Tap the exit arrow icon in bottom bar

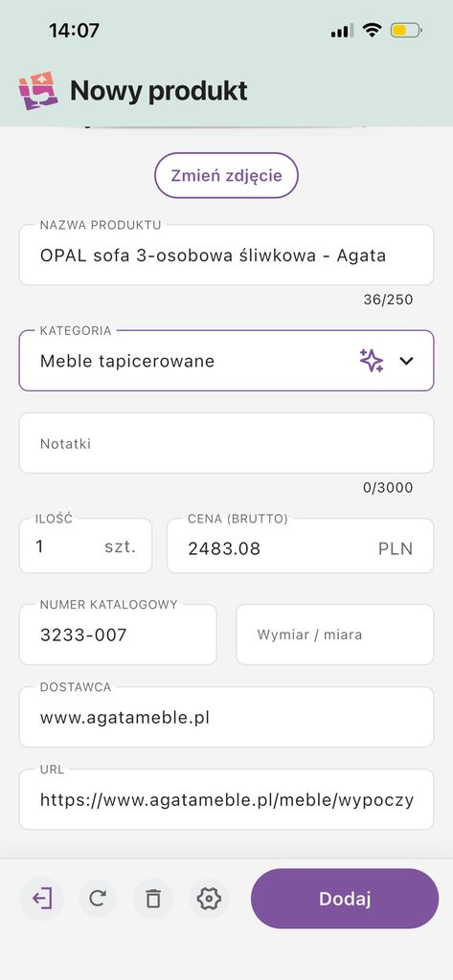click(42, 899)
